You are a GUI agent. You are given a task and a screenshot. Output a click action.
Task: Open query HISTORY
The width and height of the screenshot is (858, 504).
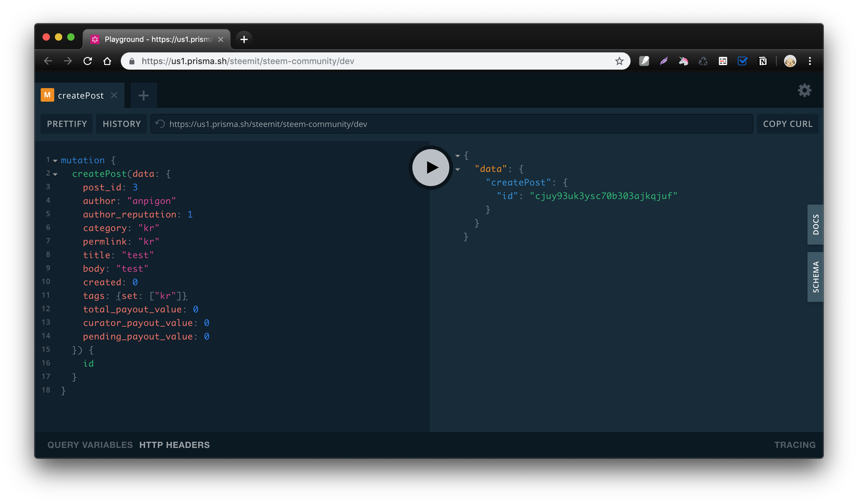(x=121, y=124)
